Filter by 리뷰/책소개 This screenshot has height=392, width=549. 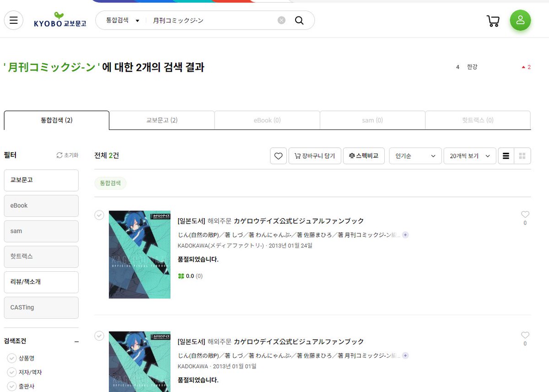[41, 282]
